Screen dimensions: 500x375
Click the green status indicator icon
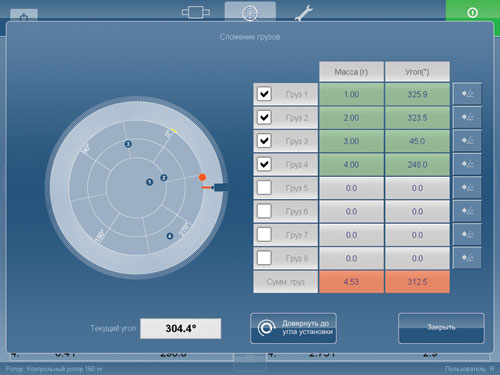click(472, 13)
